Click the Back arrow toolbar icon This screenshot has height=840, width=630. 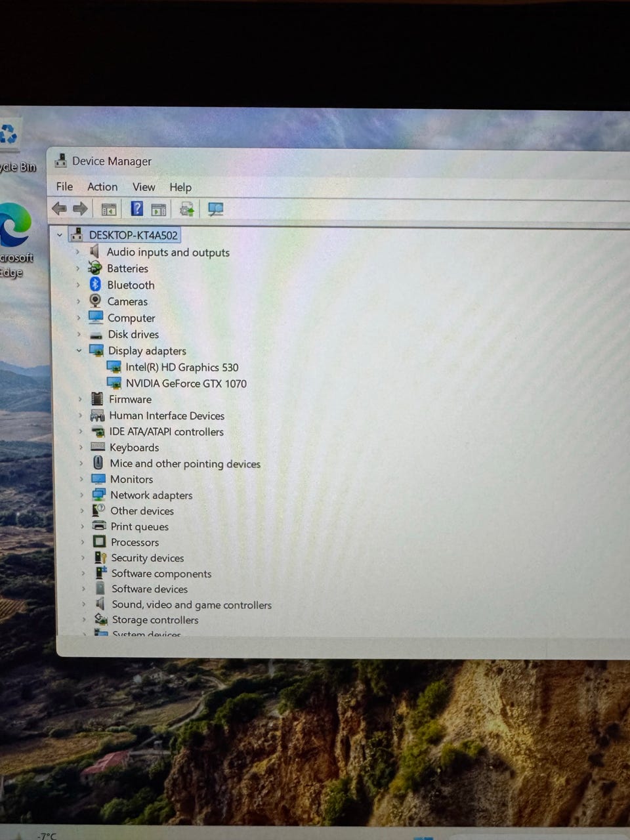point(59,209)
